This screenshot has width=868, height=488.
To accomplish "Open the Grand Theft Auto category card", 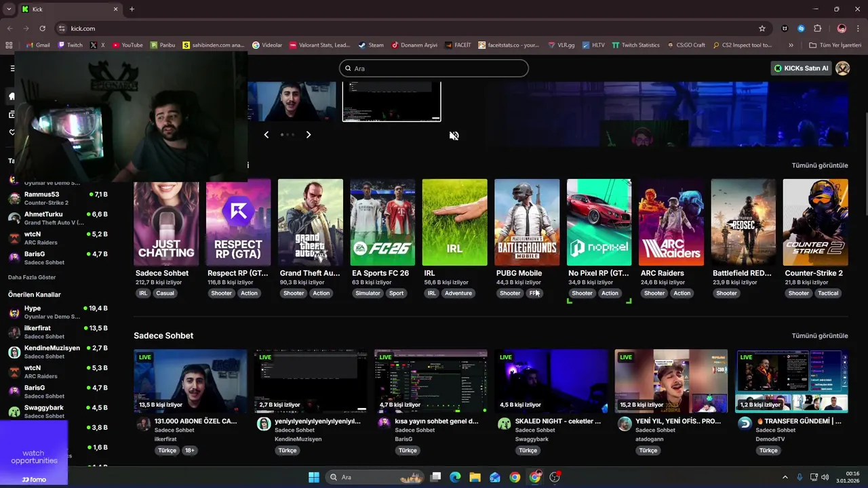I will click(311, 222).
